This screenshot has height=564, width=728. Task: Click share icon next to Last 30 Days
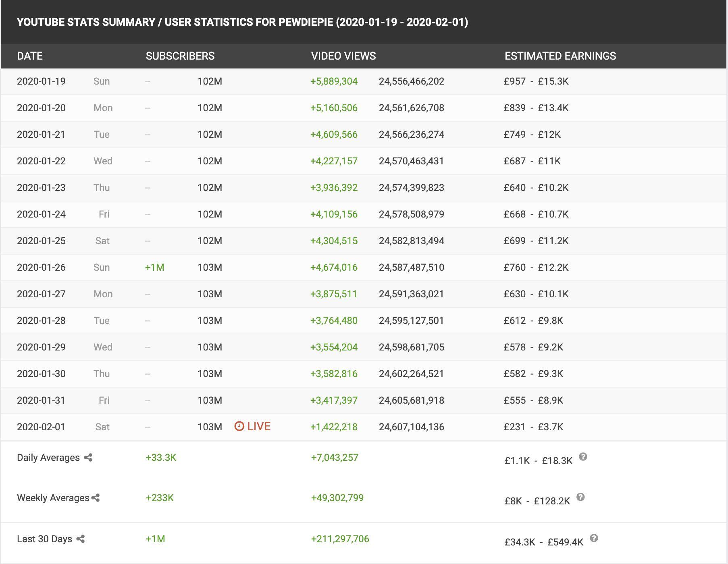(81, 539)
